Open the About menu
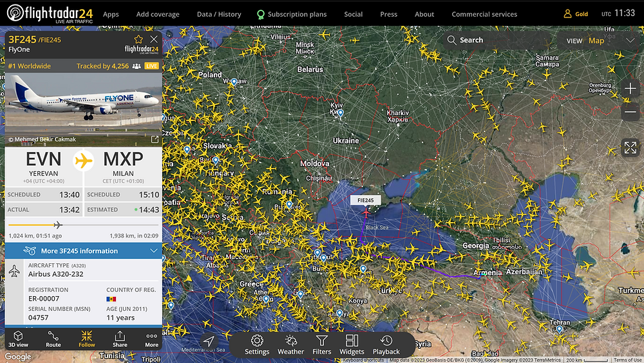Image resolution: width=644 pixels, height=363 pixels. [x=424, y=14]
